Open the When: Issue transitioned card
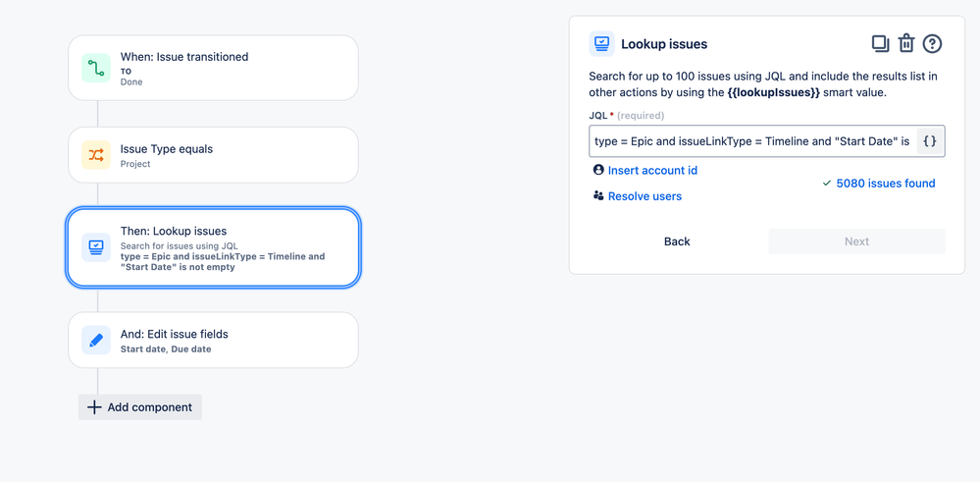Image resolution: width=980 pixels, height=482 pixels. (213, 68)
